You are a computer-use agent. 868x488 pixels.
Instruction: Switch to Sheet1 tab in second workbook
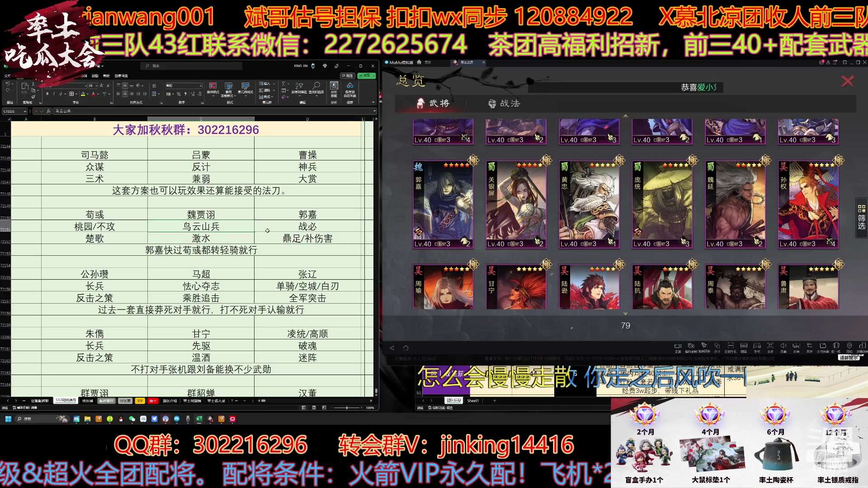coord(473,401)
